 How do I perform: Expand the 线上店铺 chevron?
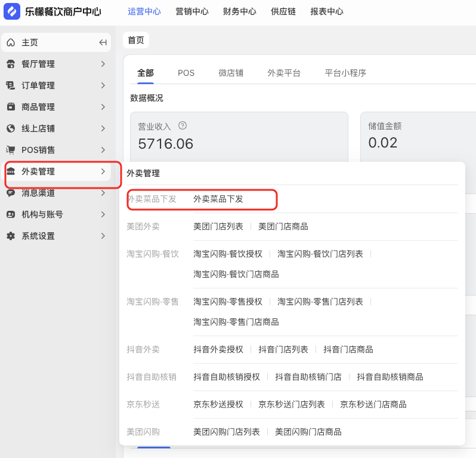pos(103,128)
